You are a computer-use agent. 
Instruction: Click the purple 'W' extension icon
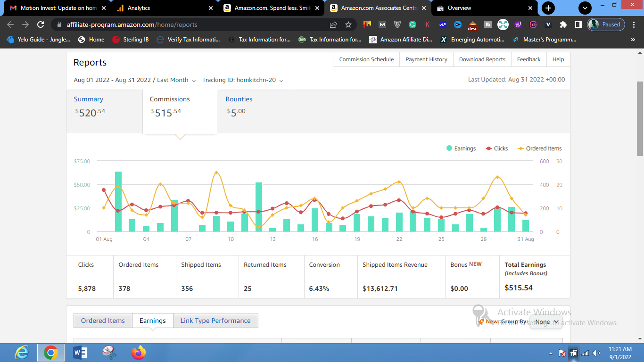pos(518,25)
